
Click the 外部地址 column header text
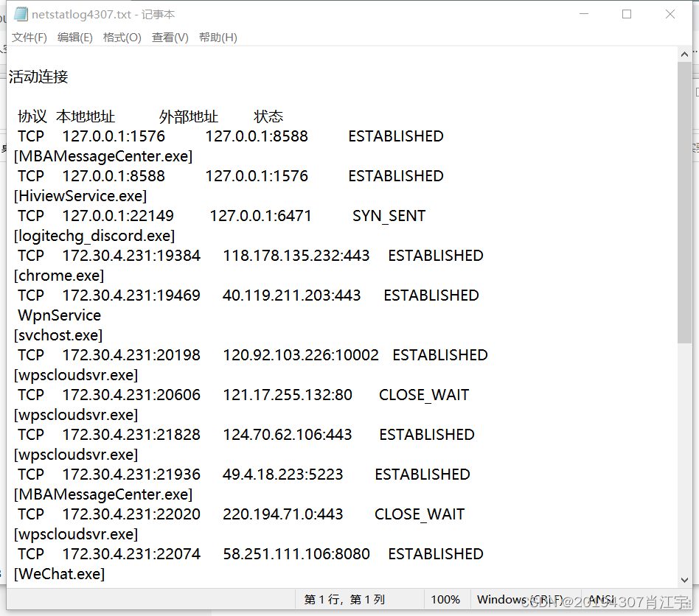click(x=189, y=116)
